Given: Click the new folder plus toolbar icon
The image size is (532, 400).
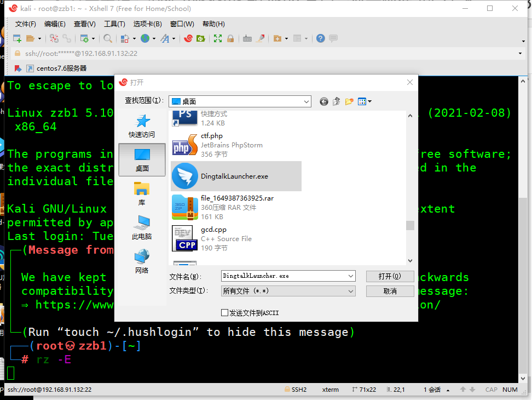Looking at the screenshot, I should coord(277,39).
